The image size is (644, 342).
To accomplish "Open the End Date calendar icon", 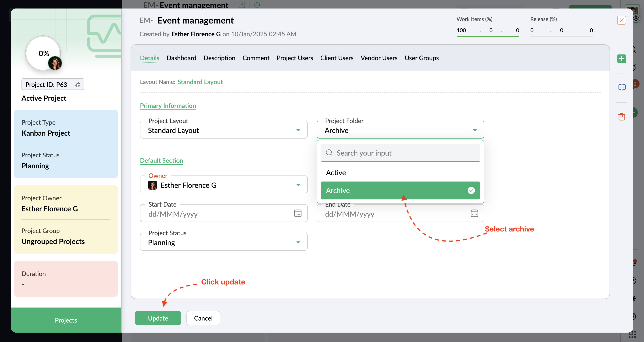I will point(474,213).
